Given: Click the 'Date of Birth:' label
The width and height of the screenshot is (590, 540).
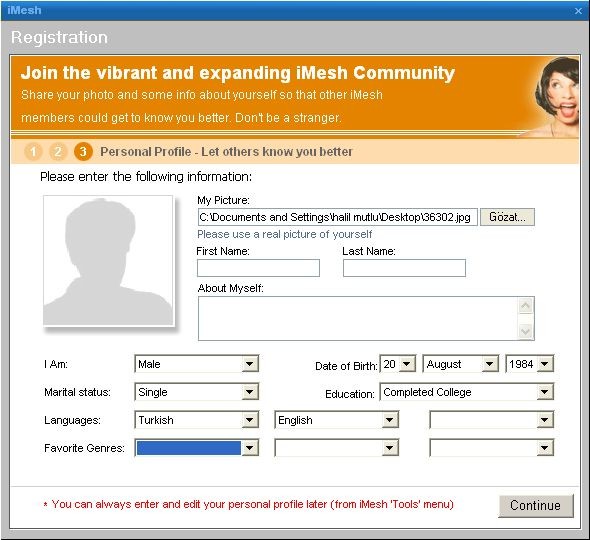Looking at the screenshot, I should tap(346, 366).
